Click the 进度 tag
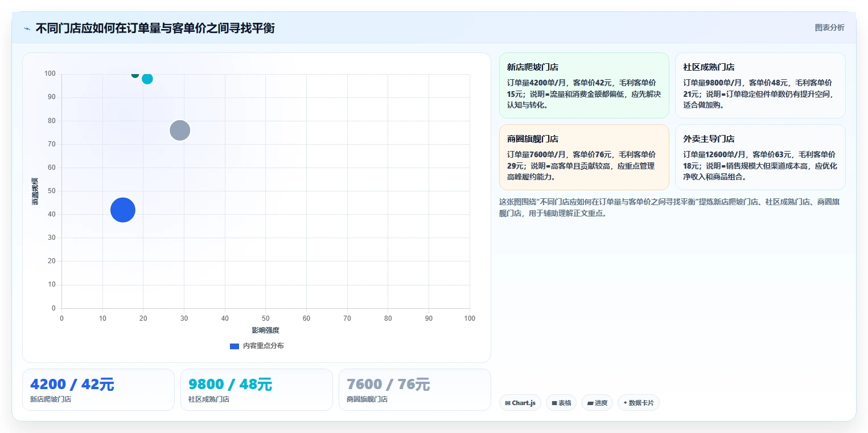868x433 pixels. [597, 403]
